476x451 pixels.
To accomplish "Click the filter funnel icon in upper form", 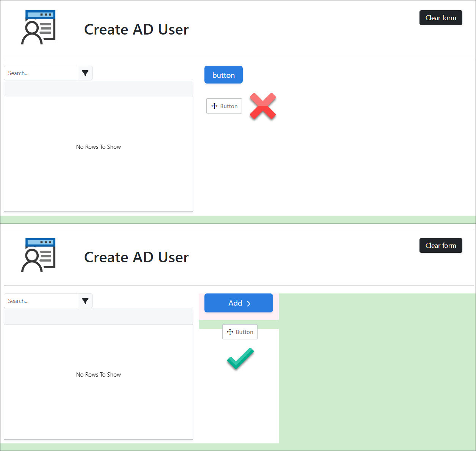I will 85,73.
